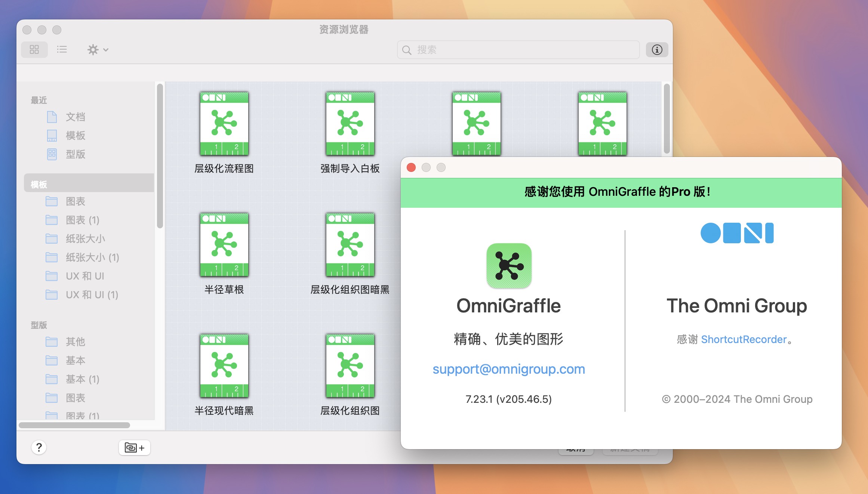Open the UX 和 UI folder
Viewport: 868px width, 494px height.
point(75,276)
